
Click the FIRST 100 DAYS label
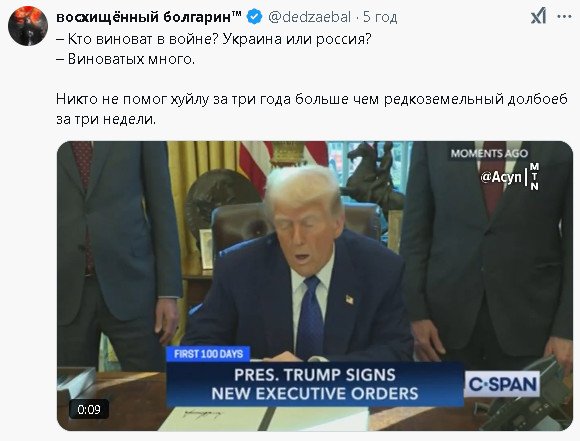point(208,354)
